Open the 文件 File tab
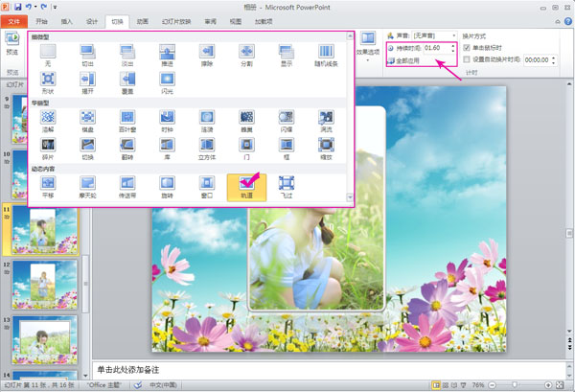 [x=14, y=22]
